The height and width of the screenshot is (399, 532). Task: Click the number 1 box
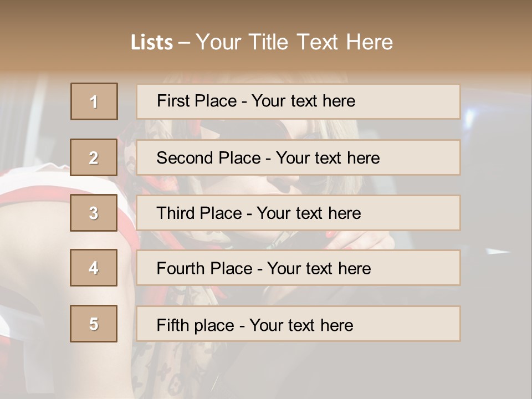click(x=94, y=101)
